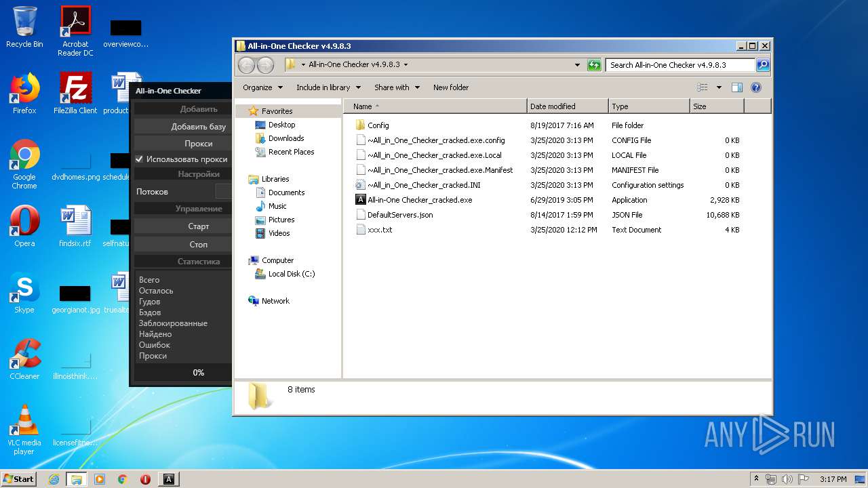Click the search magnifier icon in Explorer
This screenshot has width=868, height=488.
pos(763,65)
